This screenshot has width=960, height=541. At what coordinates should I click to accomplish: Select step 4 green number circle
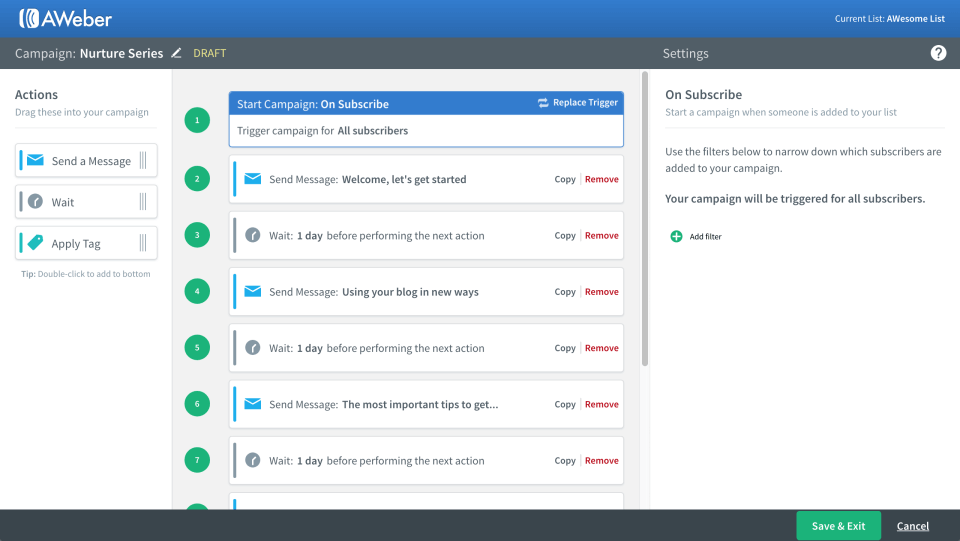coord(197,291)
